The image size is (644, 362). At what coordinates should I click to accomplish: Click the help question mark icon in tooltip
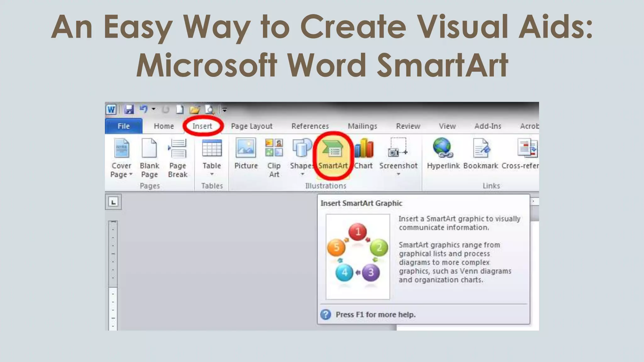326,314
